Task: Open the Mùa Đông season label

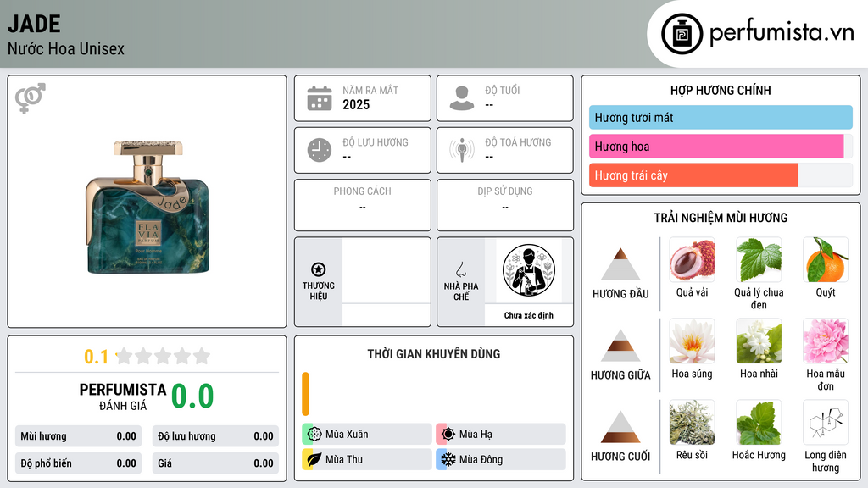Action: [x=481, y=459]
